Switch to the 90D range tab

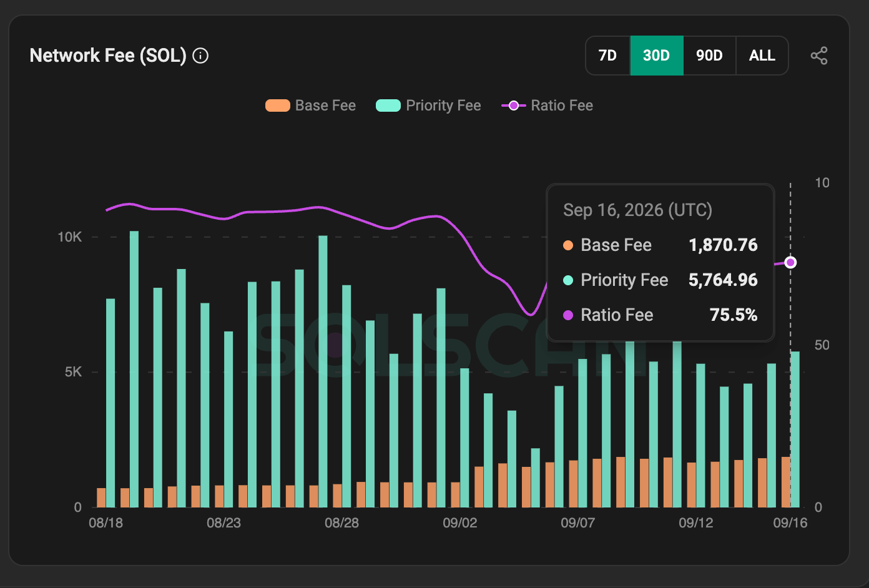(710, 56)
